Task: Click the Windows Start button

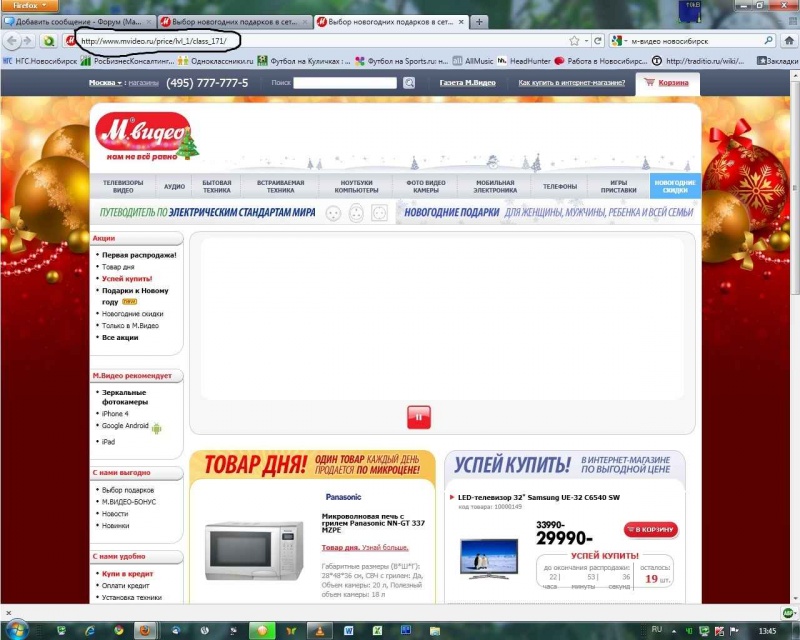Action: pos(19,630)
